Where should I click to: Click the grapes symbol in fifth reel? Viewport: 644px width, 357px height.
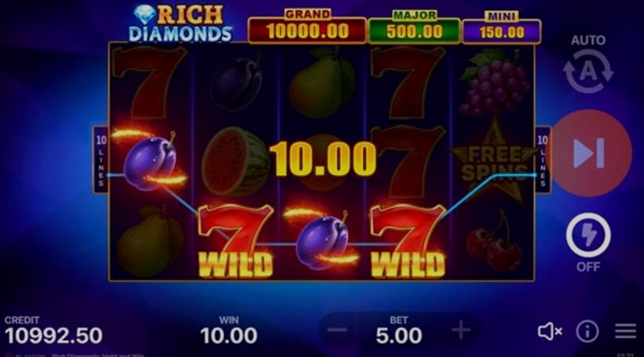pyautogui.click(x=494, y=82)
